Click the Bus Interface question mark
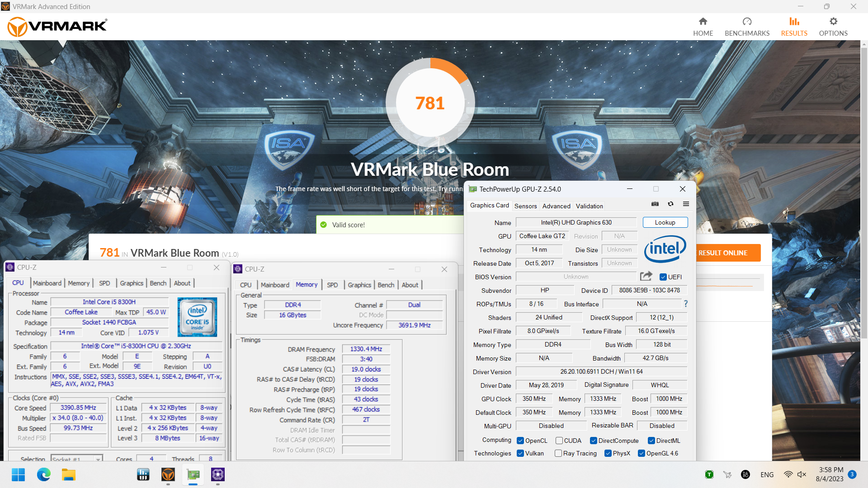 (x=686, y=304)
